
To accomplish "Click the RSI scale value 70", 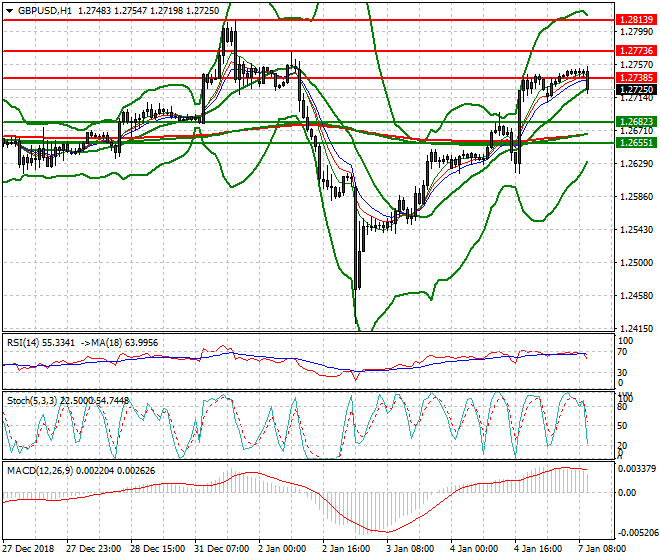I will 623,352.
